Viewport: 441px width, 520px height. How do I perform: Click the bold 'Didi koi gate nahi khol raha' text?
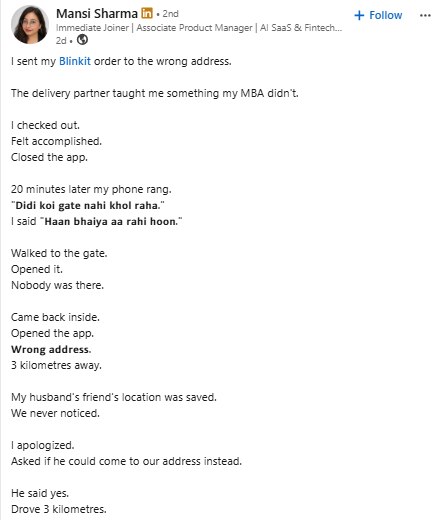click(x=87, y=205)
